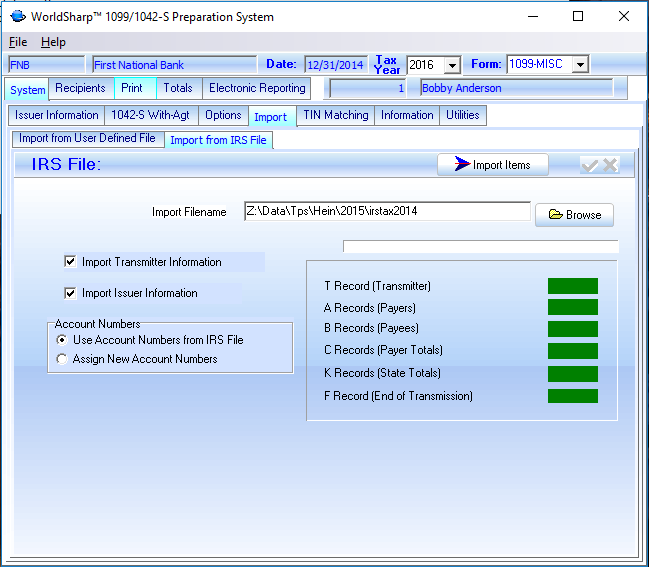Click the Browse folder icon
649x567 pixels.
555,215
